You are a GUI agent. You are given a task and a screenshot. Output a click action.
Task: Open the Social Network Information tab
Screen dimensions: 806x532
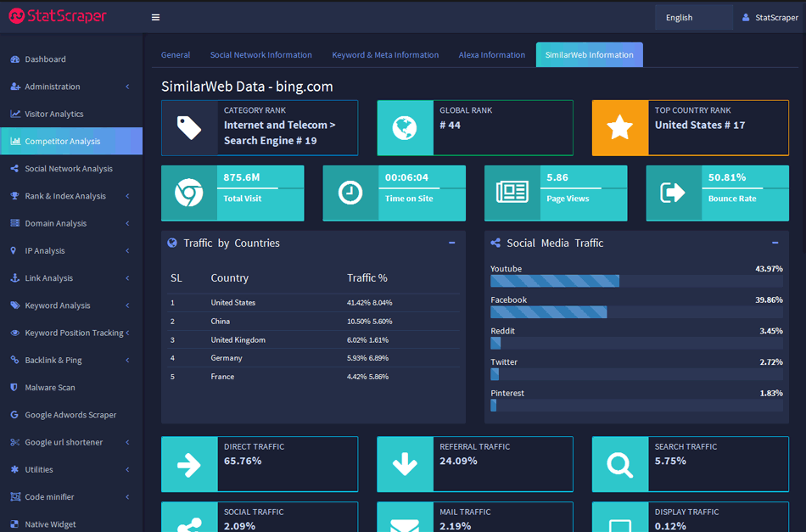point(261,54)
